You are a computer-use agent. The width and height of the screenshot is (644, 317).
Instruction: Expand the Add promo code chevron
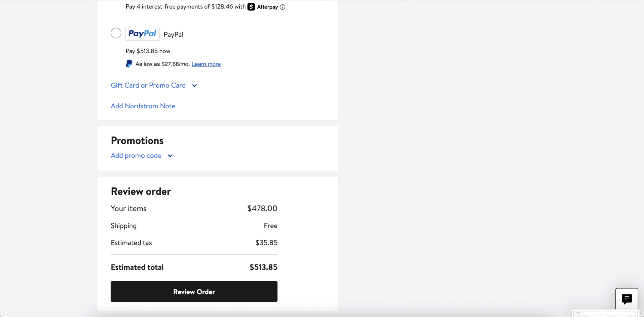pyautogui.click(x=170, y=156)
